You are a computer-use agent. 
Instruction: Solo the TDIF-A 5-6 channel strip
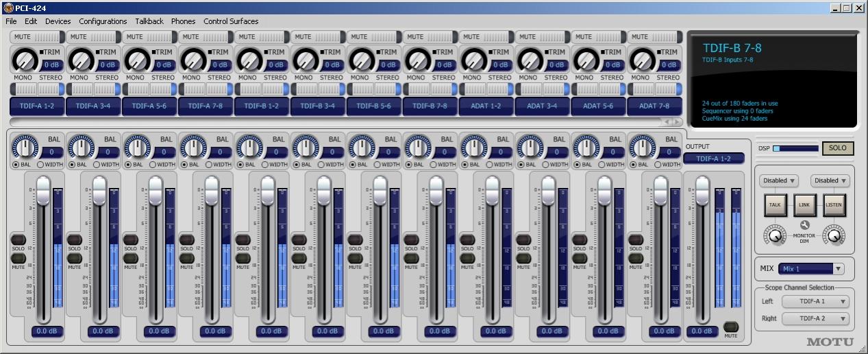[x=130, y=239]
